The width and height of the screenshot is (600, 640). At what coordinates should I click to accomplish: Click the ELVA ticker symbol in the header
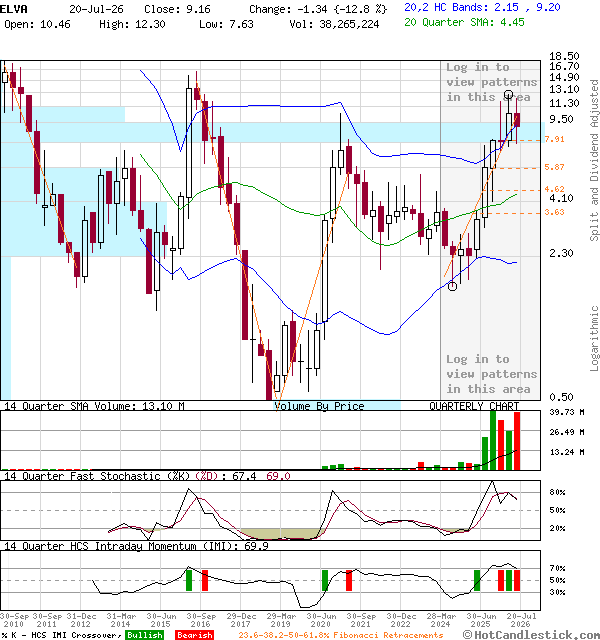(14, 9)
